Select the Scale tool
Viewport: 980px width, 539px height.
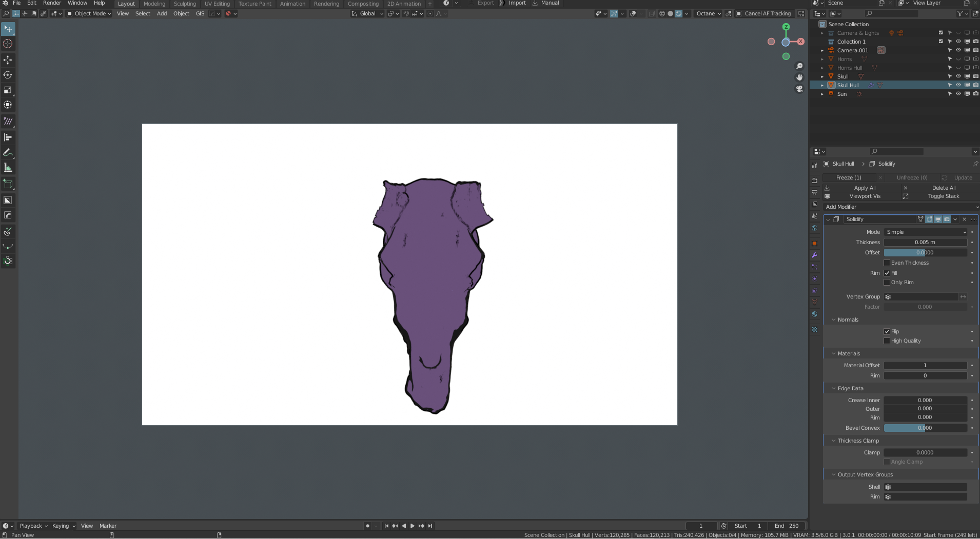tap(8, 90)
